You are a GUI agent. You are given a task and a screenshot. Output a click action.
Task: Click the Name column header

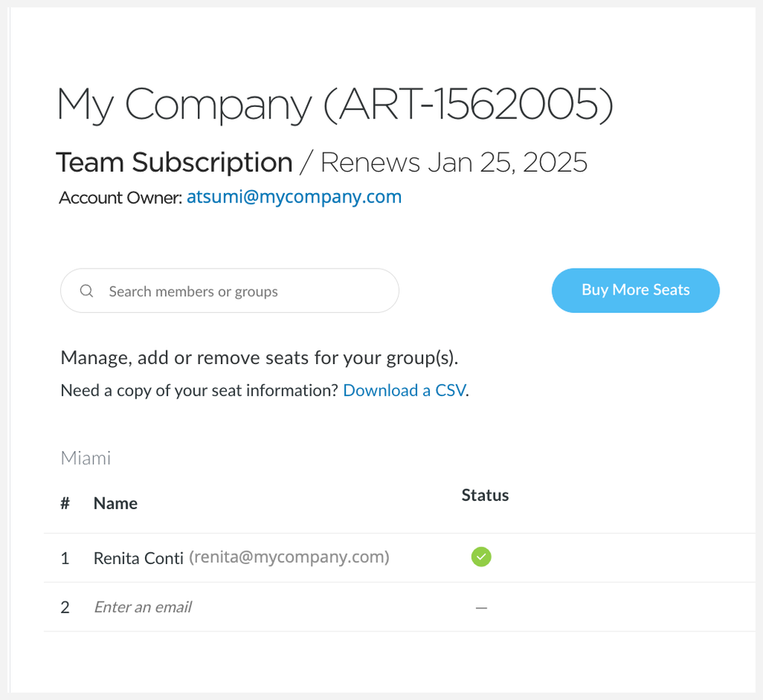point(115,503)
